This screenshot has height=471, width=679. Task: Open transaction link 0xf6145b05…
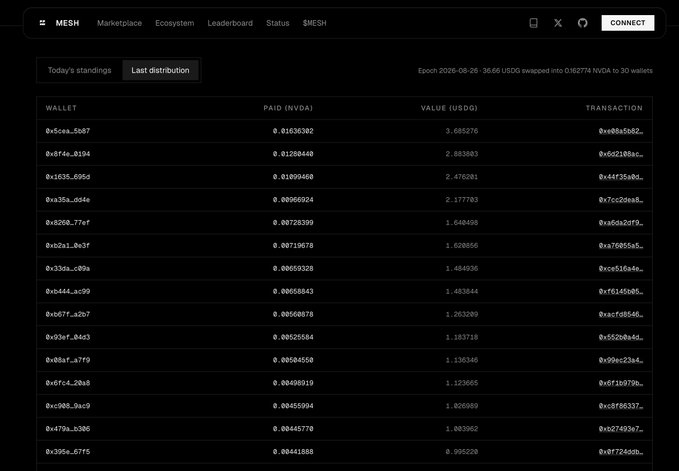[621, 292]
